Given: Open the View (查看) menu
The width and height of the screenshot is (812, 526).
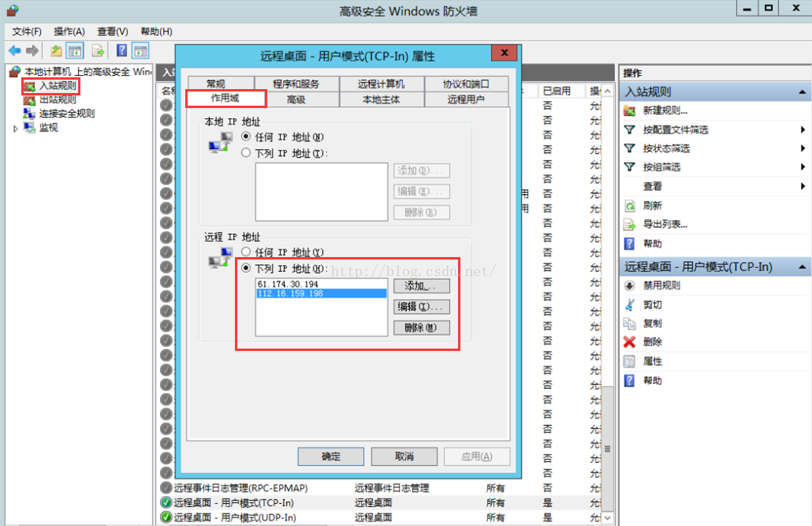Looking at the screenshot, I should click(x=113, y=32).
